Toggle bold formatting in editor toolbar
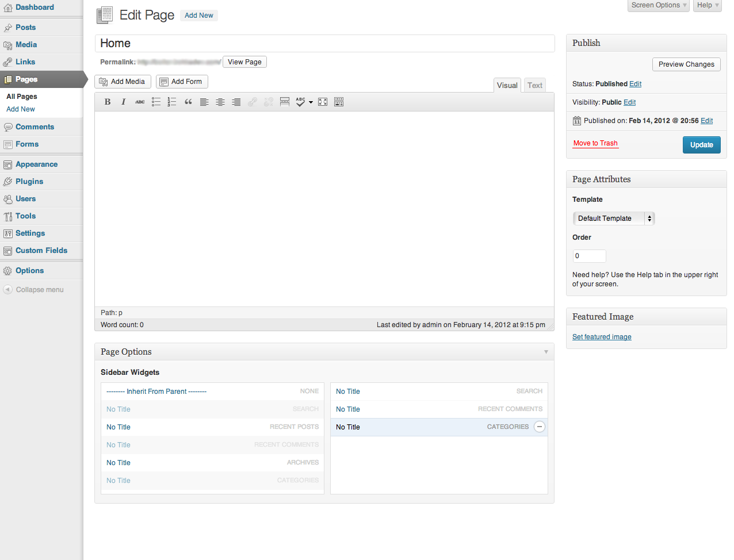Viewport: 734px width, 560px height. (x=108, y=102)
